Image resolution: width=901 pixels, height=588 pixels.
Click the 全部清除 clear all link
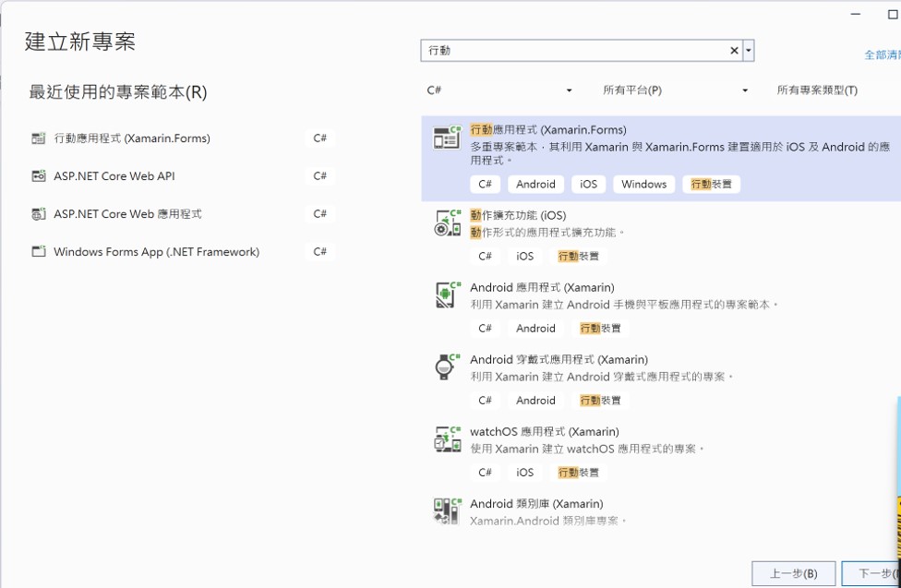tap(883, 55)
